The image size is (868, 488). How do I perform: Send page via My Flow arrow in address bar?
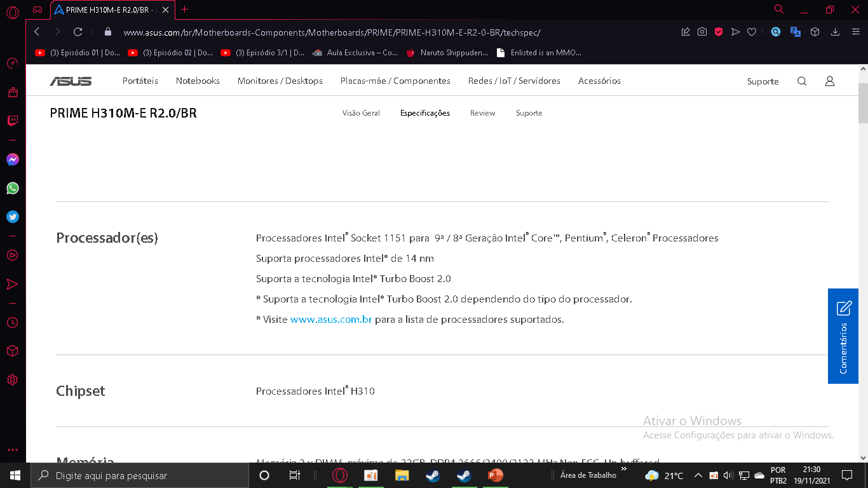[x=735, y=32]
